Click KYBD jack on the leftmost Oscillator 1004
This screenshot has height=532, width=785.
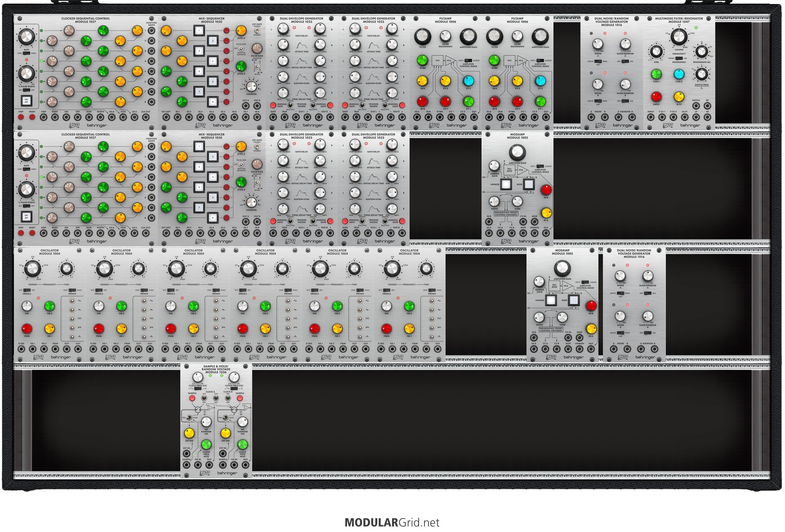pyautogui.click(x=21, y=349)
